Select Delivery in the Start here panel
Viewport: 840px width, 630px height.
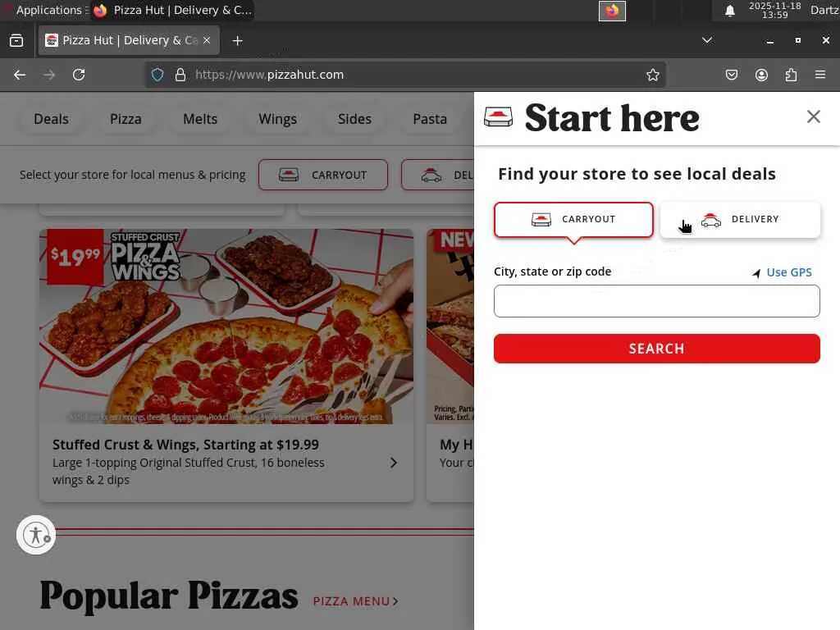(740, 220)
